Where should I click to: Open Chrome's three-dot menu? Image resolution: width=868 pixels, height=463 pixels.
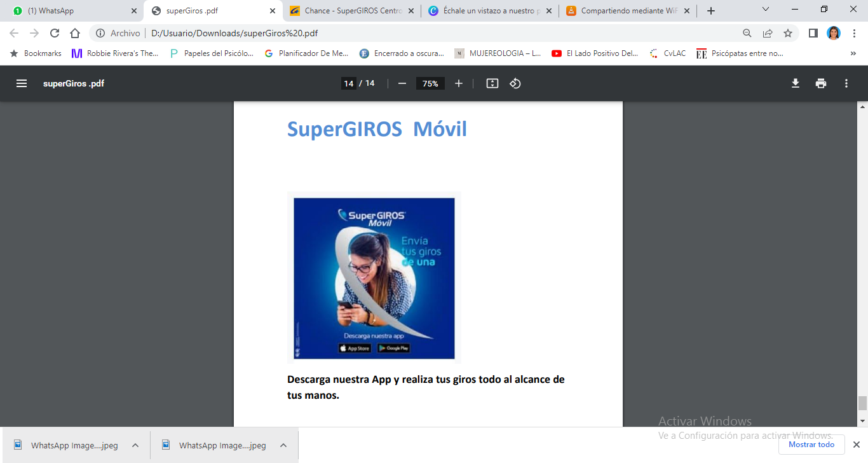point(854,33)
